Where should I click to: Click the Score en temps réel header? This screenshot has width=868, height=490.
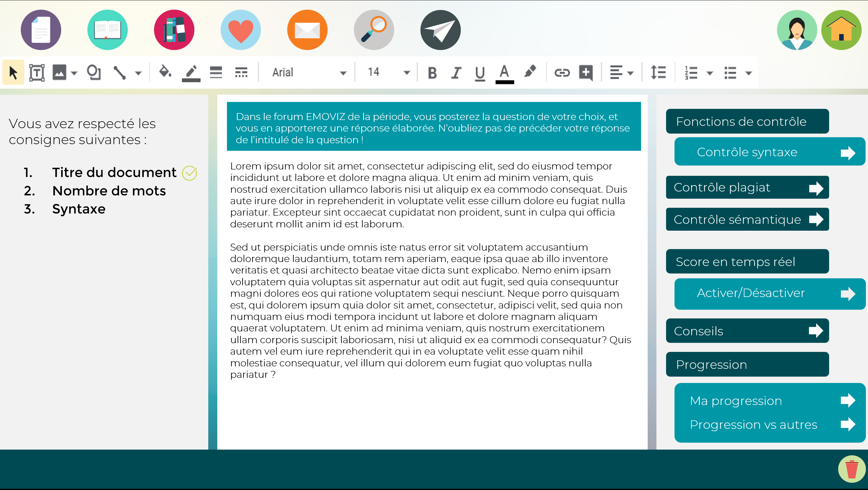point(747,262)
